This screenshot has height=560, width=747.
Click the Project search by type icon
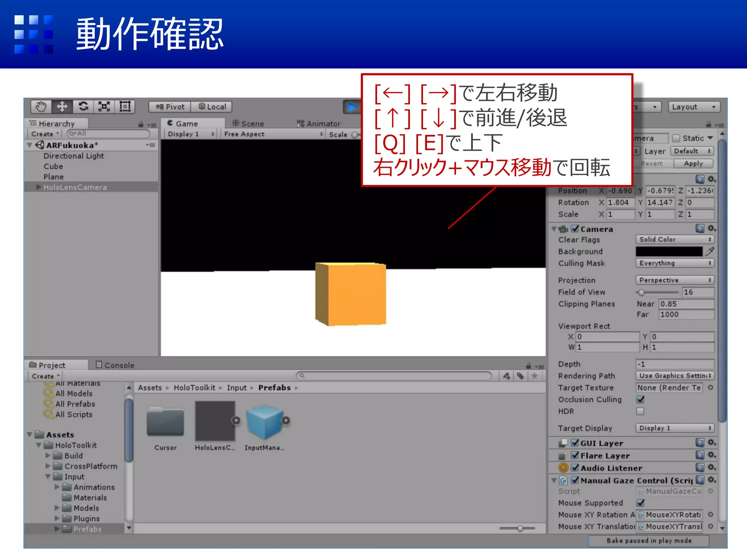point(506,376)
